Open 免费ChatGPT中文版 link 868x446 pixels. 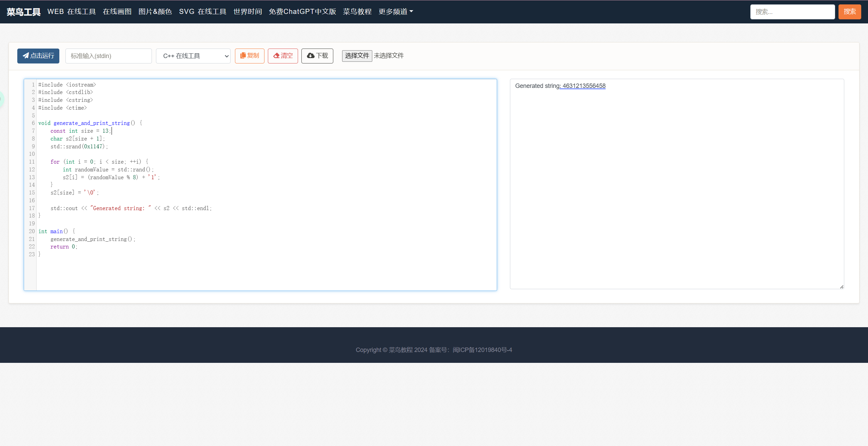(302, 12)
